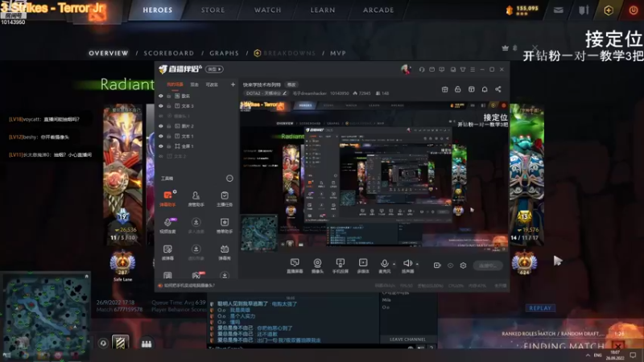Viewport: 644px width, 362px height.
Task: Click the phone camera help link at bottom
Action: tap(189, 286)
